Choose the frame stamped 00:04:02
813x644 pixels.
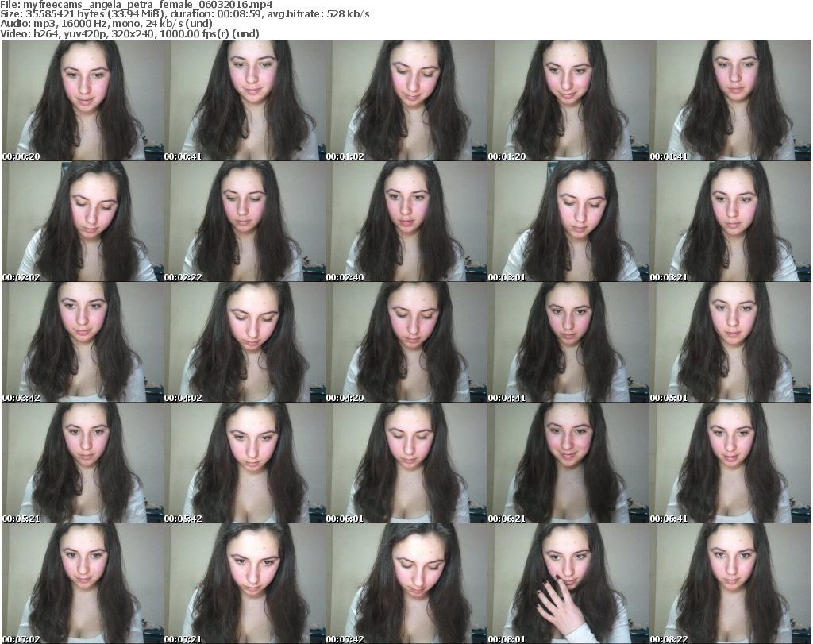click(x=245, y=342)
